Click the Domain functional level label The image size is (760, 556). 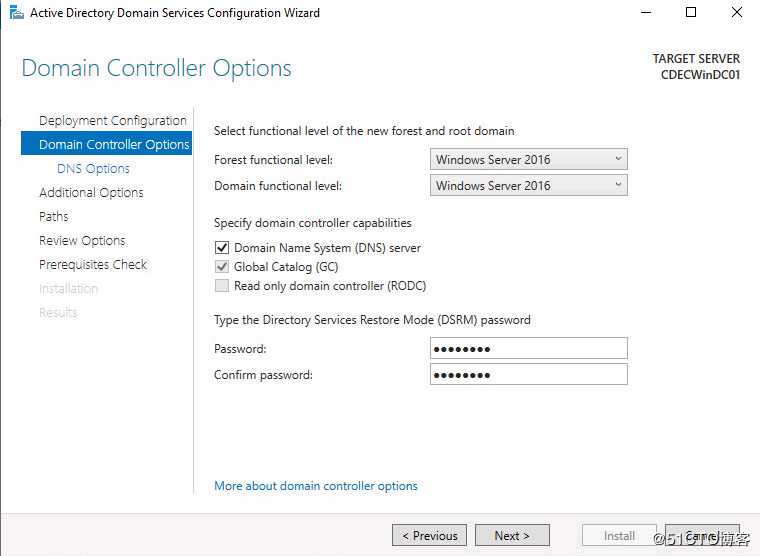[278, 186]
